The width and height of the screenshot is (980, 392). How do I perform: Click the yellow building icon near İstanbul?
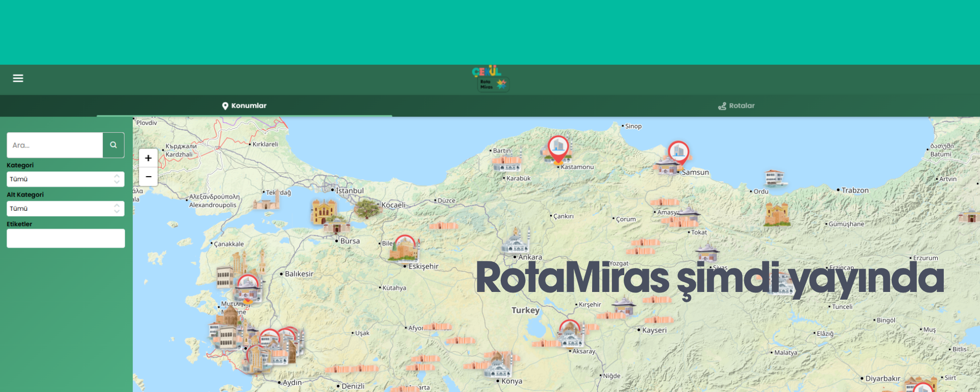pos(323,212)
